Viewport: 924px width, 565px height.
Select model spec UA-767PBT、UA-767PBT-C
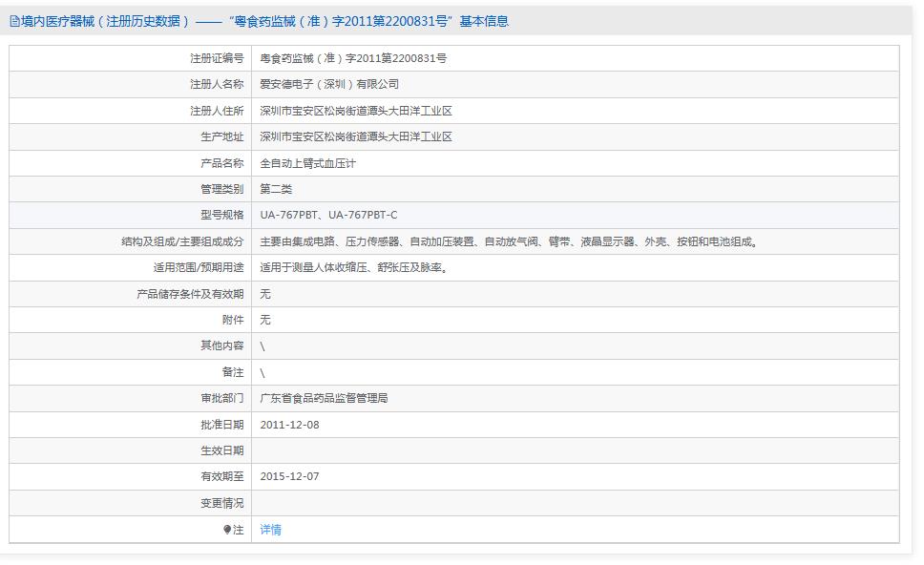pos(328,215)
